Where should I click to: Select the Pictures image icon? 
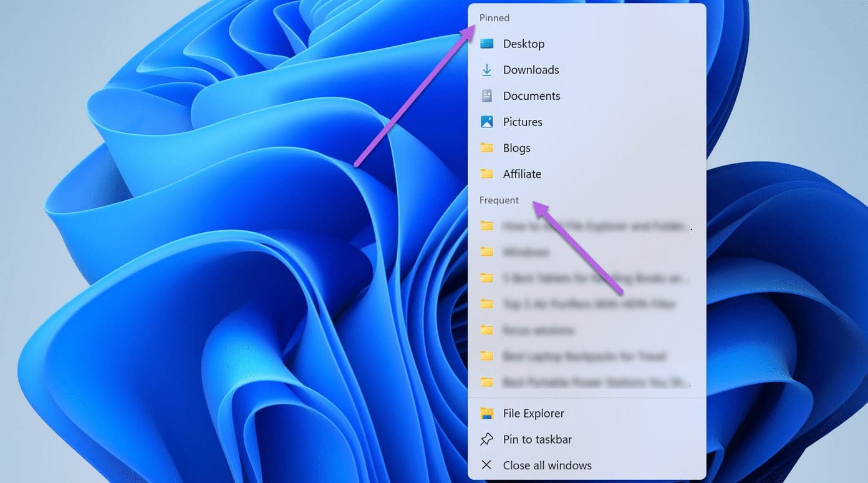click(x=487, y=122)
